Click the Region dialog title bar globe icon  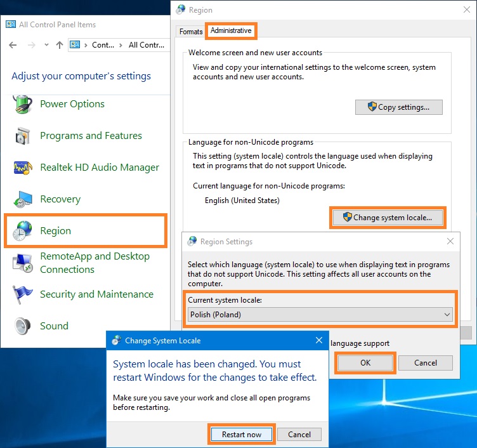pos(181,10)
